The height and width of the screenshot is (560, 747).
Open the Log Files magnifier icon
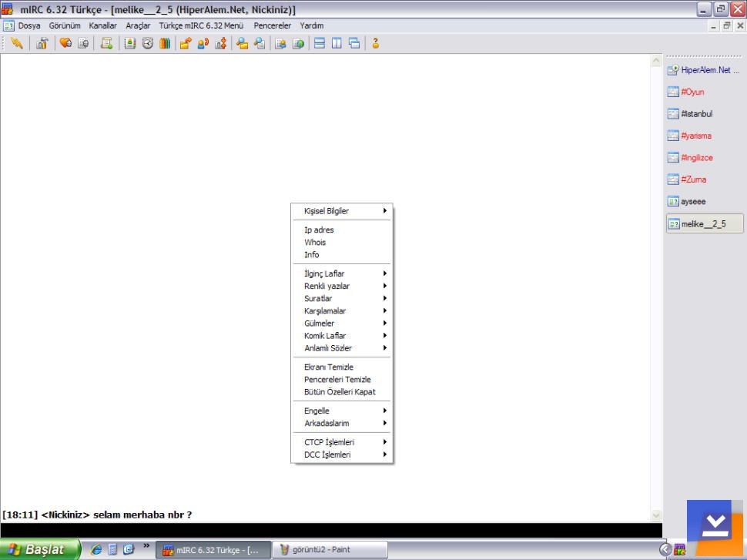tap(260, 43)
